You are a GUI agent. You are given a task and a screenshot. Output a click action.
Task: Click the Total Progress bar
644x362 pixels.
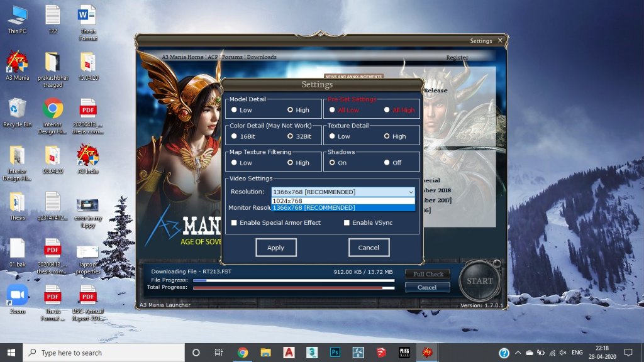pos(294,288)
